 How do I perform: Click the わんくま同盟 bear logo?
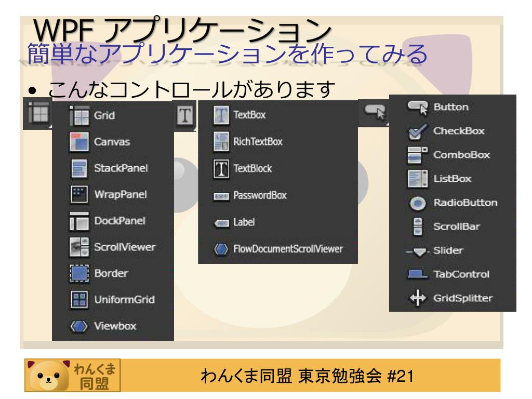coord(72,375)
